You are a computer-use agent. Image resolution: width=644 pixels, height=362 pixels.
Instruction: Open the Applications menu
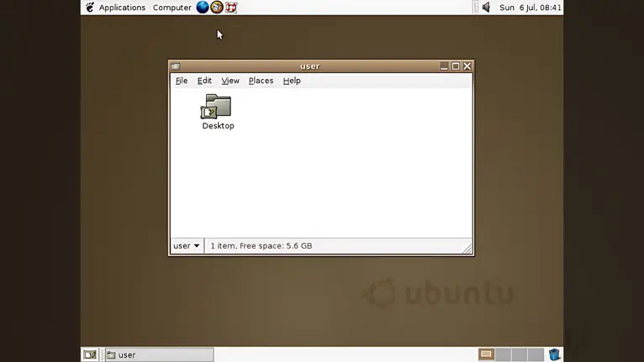(122, 8)
